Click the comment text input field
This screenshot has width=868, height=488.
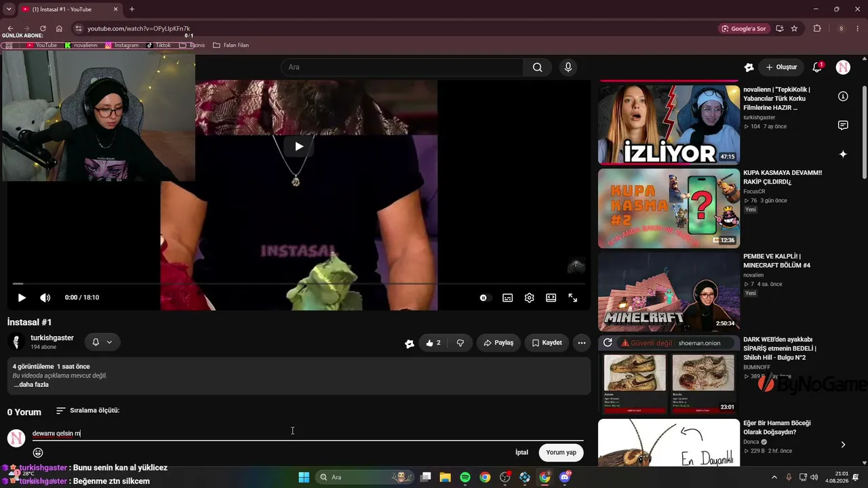pos(308,433)
